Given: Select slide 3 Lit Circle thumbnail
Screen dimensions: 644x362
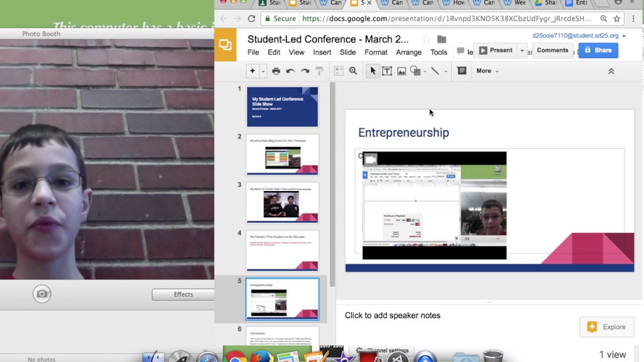Looking at the screenshot, I should (282, 203).
